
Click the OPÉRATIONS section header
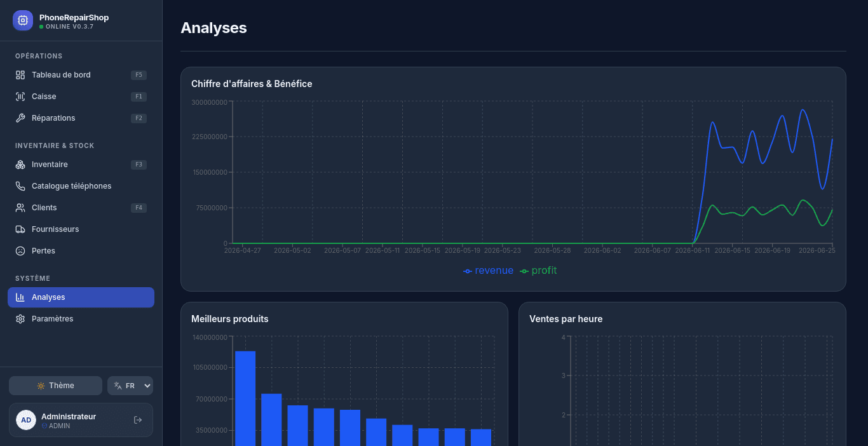pos(39,56)
